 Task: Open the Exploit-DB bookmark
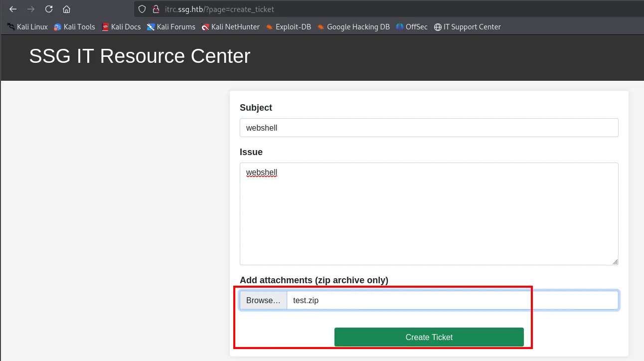tap(288, 27)
